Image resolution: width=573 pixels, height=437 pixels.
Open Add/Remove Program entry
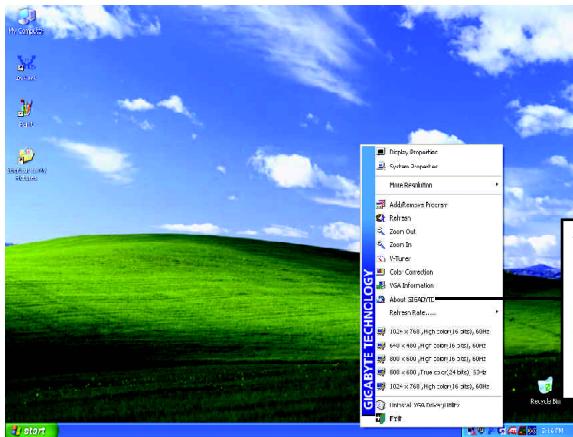(x=439, y=205)
